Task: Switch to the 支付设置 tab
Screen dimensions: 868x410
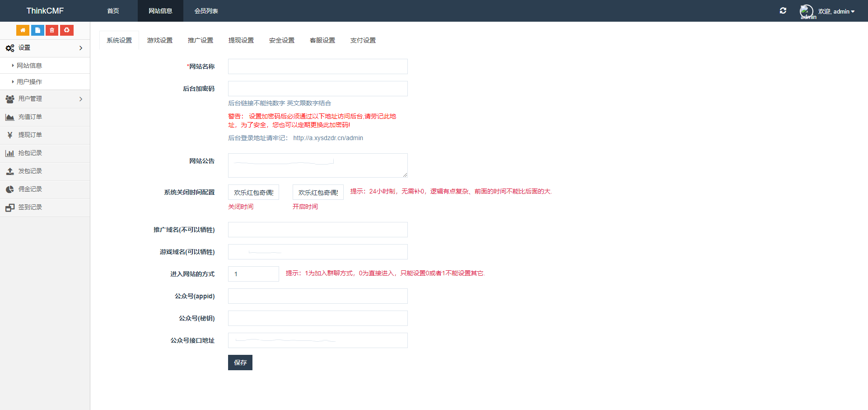Action: (363, 40)
